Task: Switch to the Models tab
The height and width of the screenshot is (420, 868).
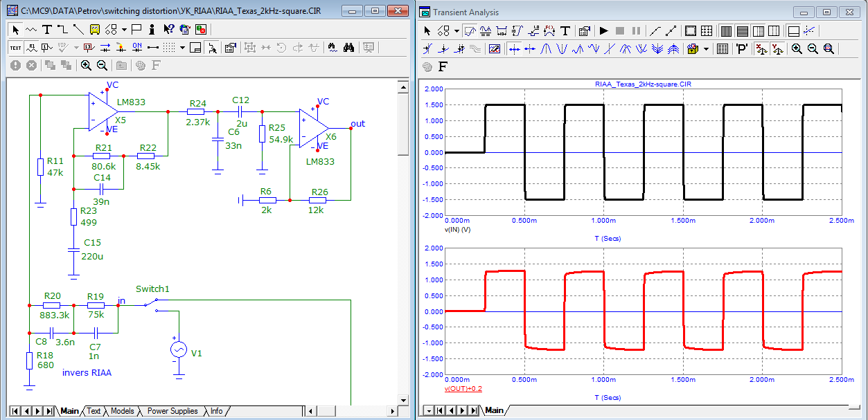Action: click(122, 411)
